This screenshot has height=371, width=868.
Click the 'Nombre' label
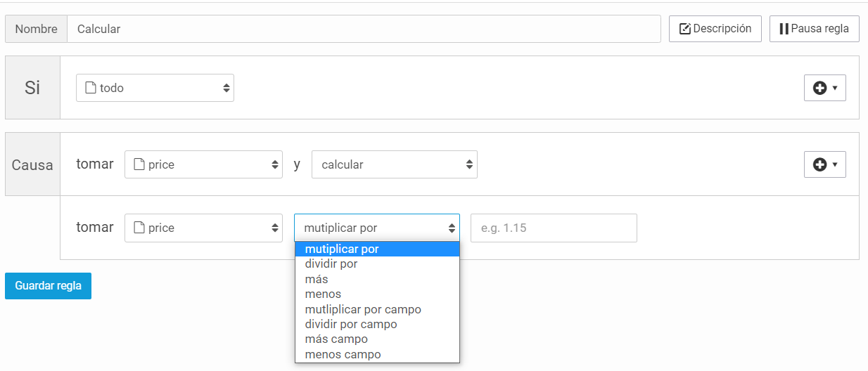point(36,29)
